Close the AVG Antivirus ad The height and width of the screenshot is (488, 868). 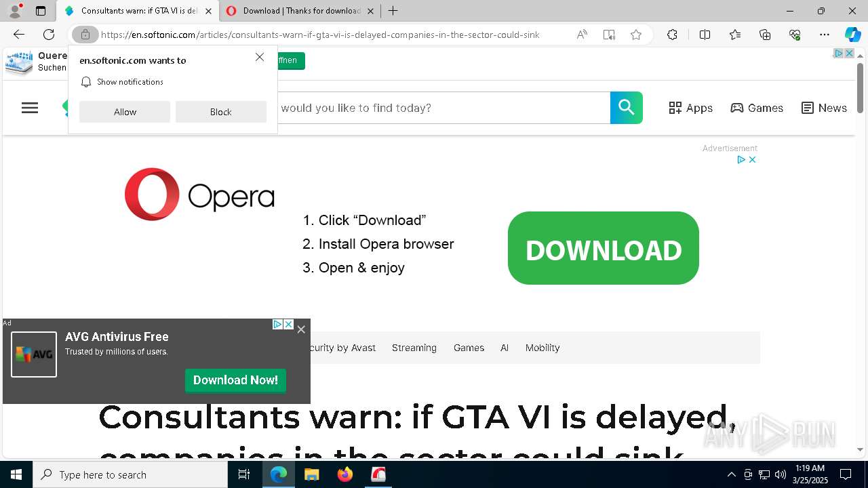pos(301,329)
